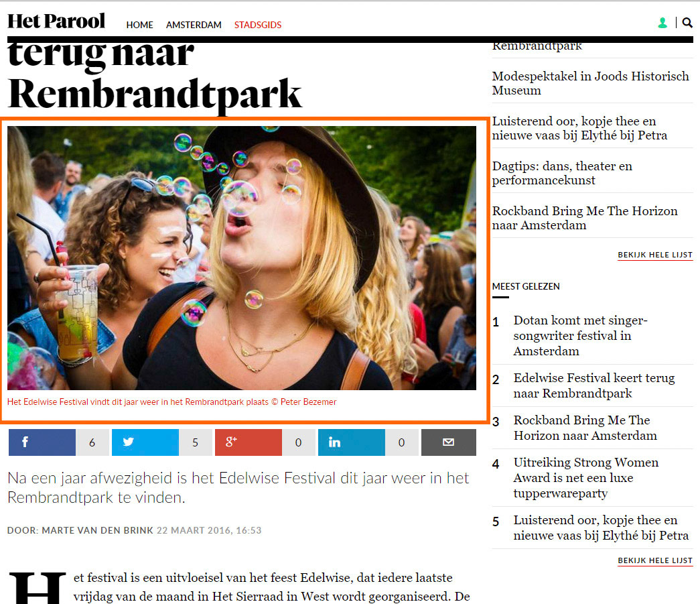The image size is (700, 604).
Task: Share the article on Facebook
Action: pyautogui.click(x=42, y=442)
